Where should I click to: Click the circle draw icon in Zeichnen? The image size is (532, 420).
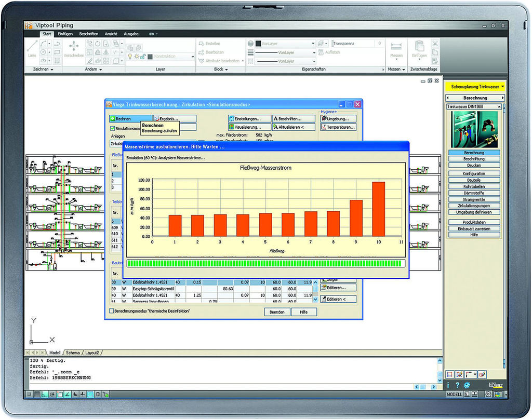coord(43,52)
